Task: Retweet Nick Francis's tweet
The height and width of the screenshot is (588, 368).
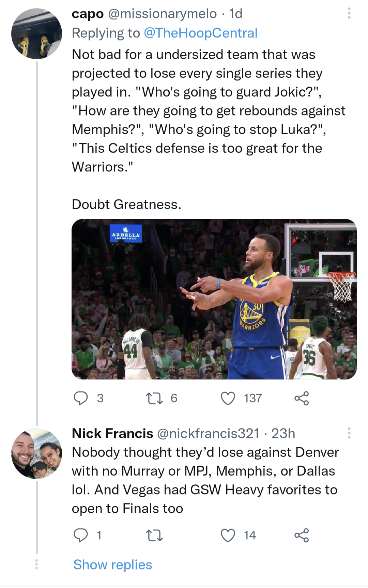Action: (x=154, y=535)
